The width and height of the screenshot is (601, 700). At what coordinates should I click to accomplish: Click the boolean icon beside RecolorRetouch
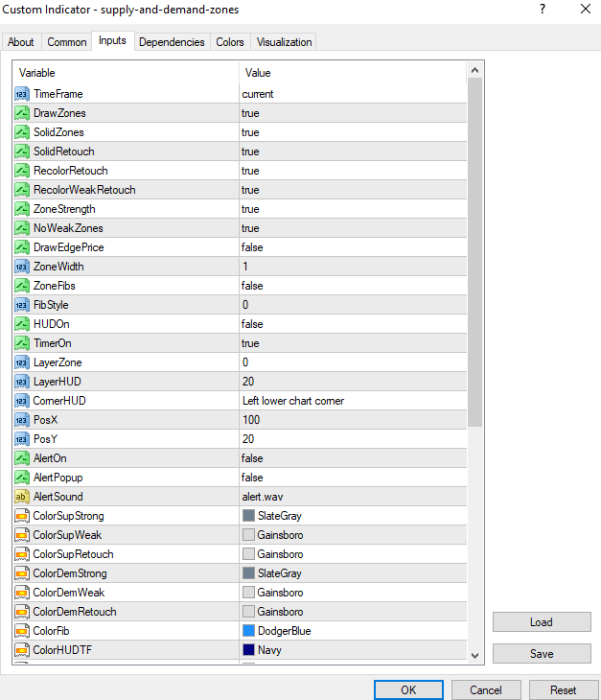coord(22,171)
